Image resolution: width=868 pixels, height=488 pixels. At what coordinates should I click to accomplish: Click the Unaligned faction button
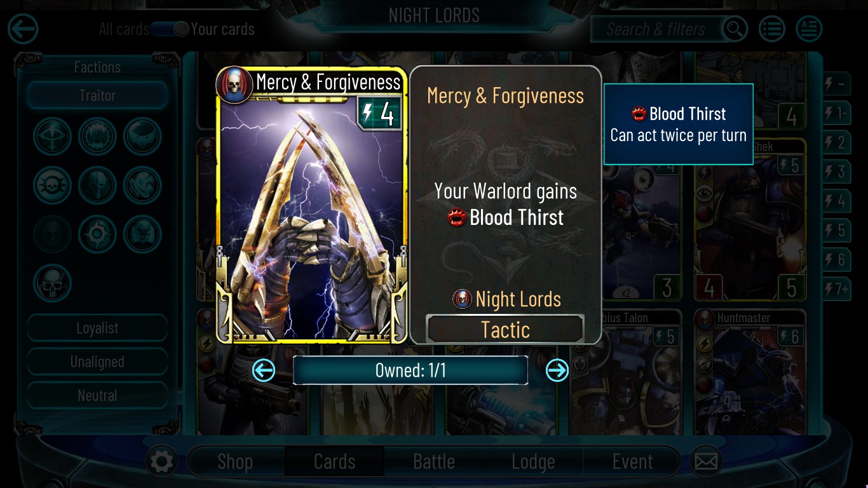pyautogui.click(x=97, y=362)
